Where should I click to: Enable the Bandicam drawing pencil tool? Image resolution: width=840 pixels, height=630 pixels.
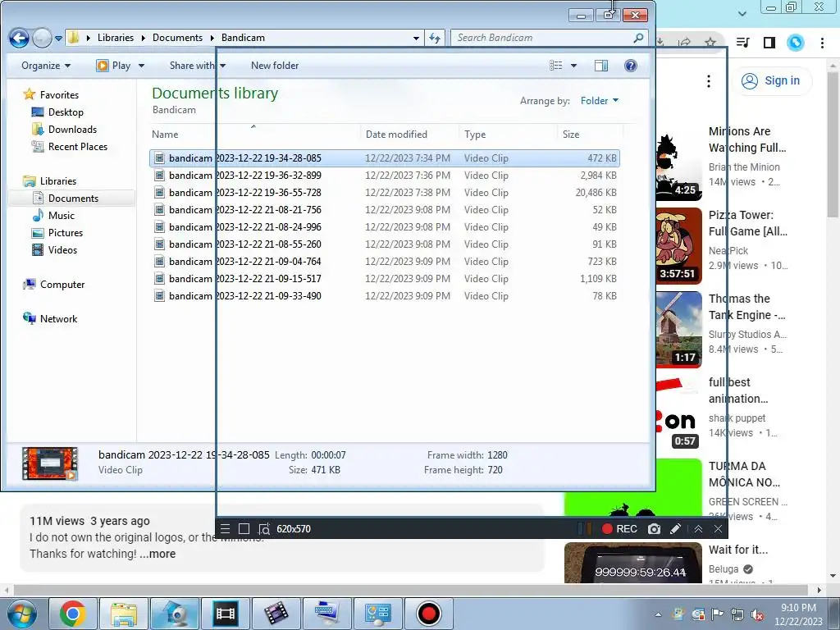coord(676,529)
